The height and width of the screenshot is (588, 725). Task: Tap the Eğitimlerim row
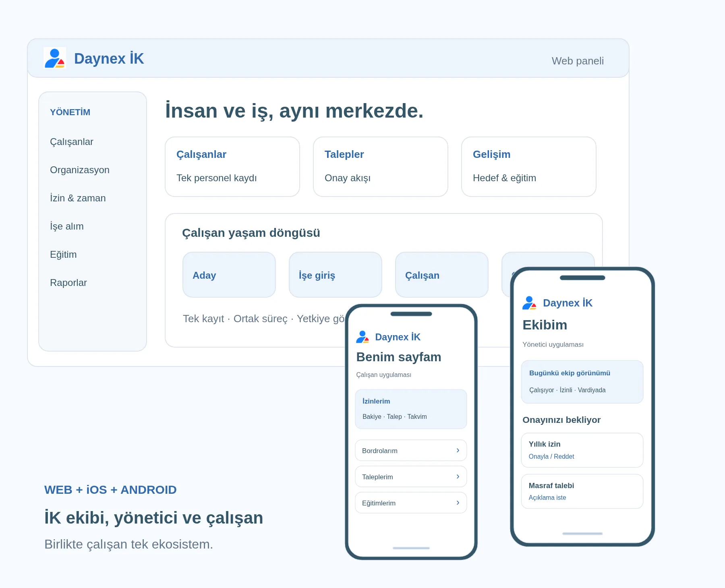[411, 503]
